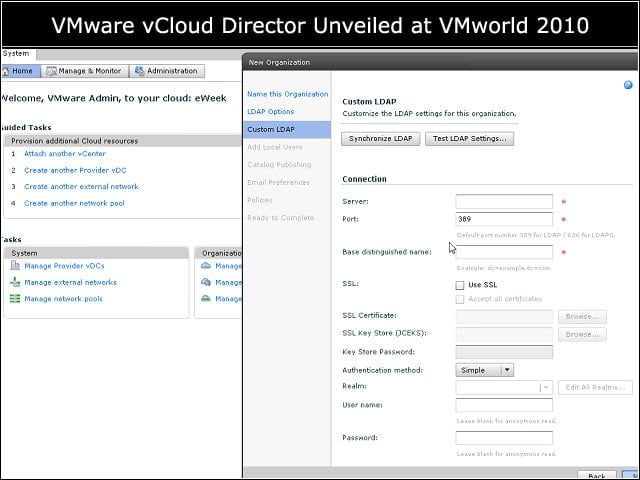The image size is (640, 480).
Task: Focus the Server input field
Action: tap(504, 201)
